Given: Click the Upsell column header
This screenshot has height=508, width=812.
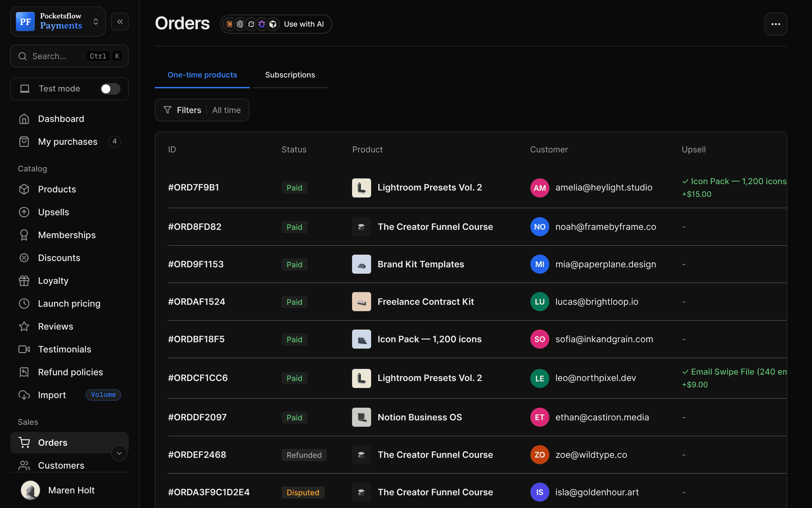Looking at the screenshot, I should coord(693,150).
